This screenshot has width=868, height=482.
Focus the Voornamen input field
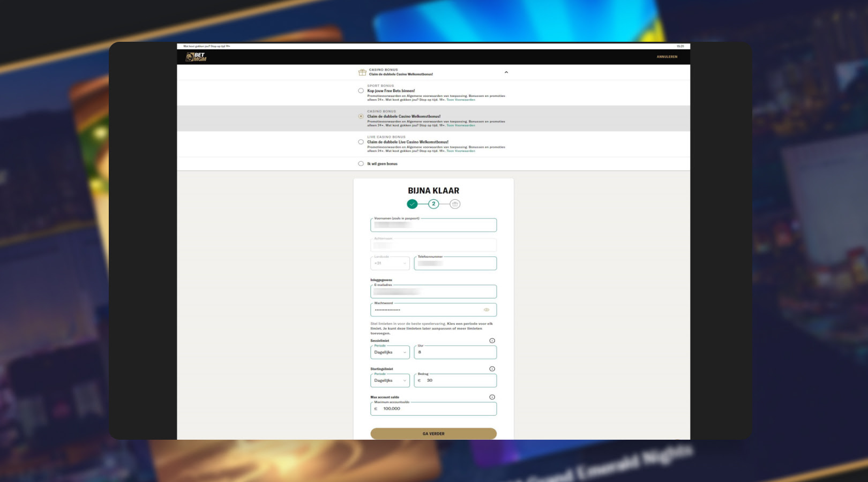(433, 225)
